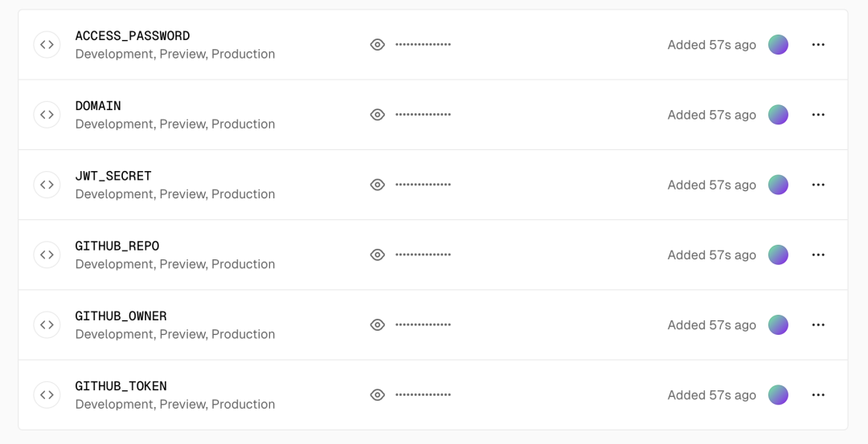The width and height of the screenshot is (868, 444).
Task: Click the code brackets icon next to DOMAIN
Action: (47, 115)
